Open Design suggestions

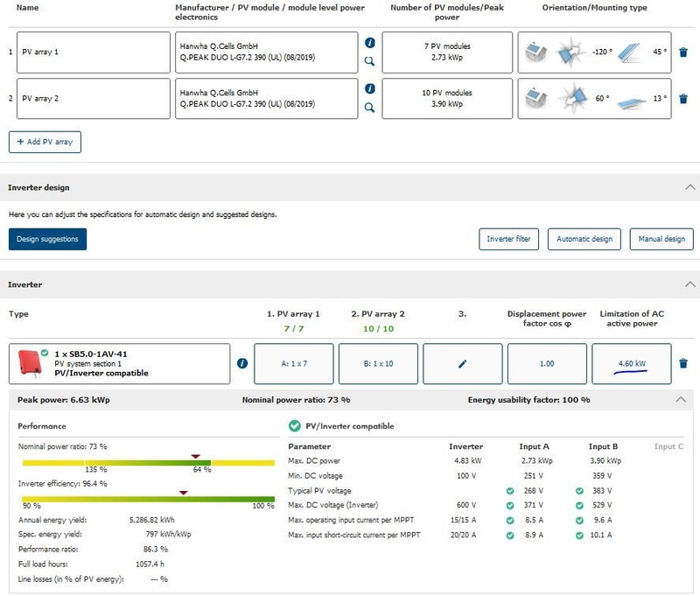coord(47,239)
